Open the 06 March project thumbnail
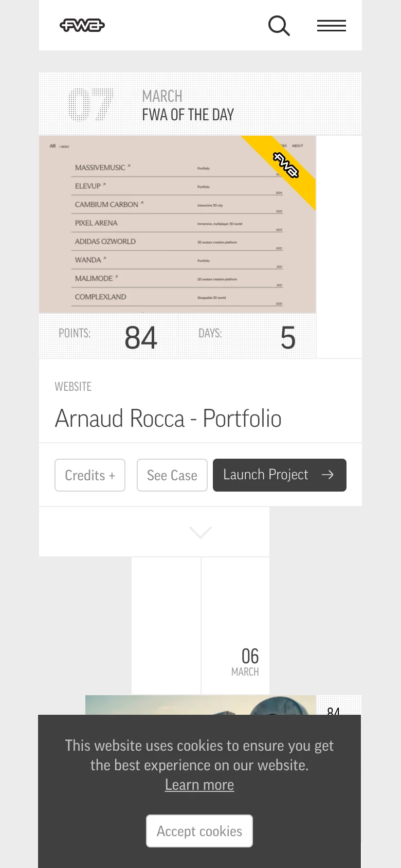 pos(200,705)
